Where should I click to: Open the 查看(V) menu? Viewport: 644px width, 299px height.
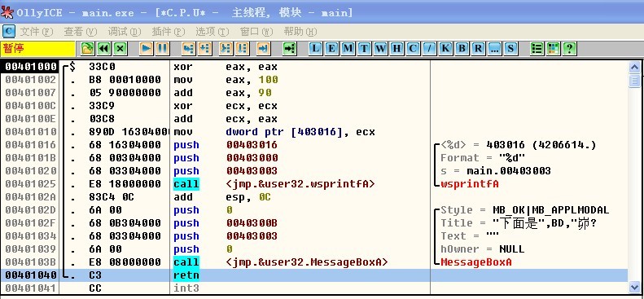click(81, 31)
